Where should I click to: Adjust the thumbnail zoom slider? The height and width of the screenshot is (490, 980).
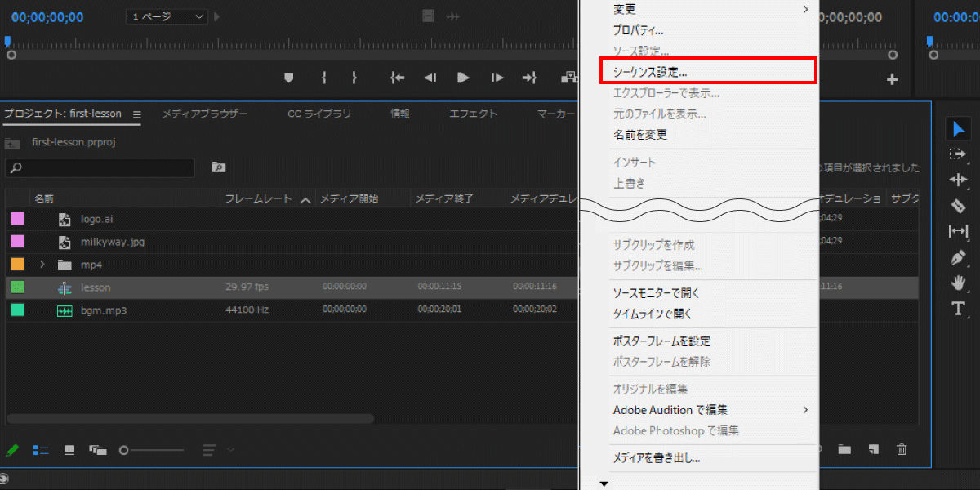pyautogui.click(x=152, y=450)
